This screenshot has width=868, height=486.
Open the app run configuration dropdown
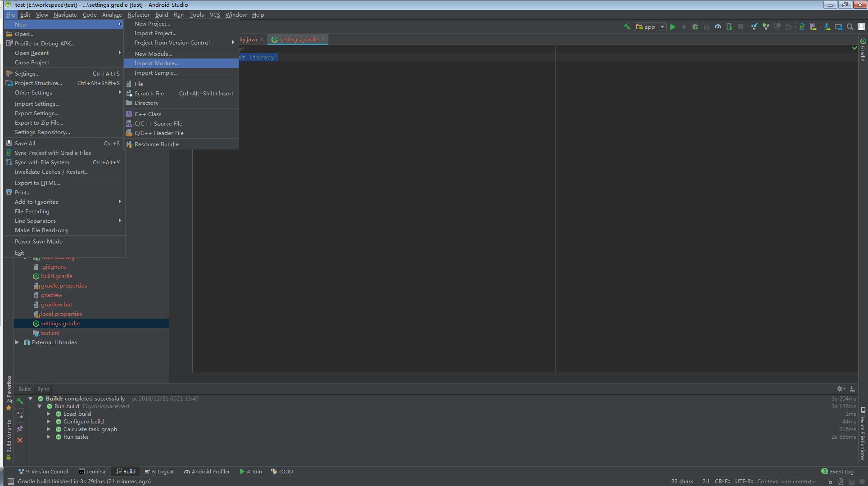coord(650,27)
